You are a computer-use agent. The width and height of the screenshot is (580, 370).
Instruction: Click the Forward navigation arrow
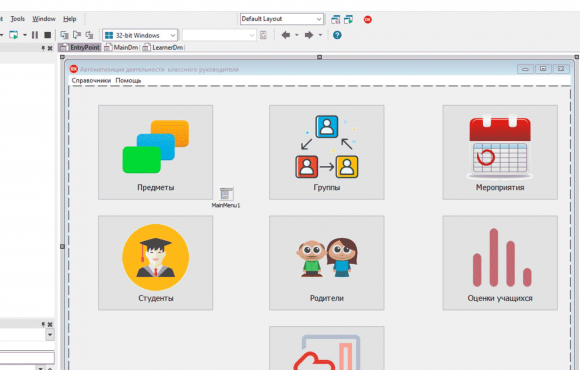[309, 35]
